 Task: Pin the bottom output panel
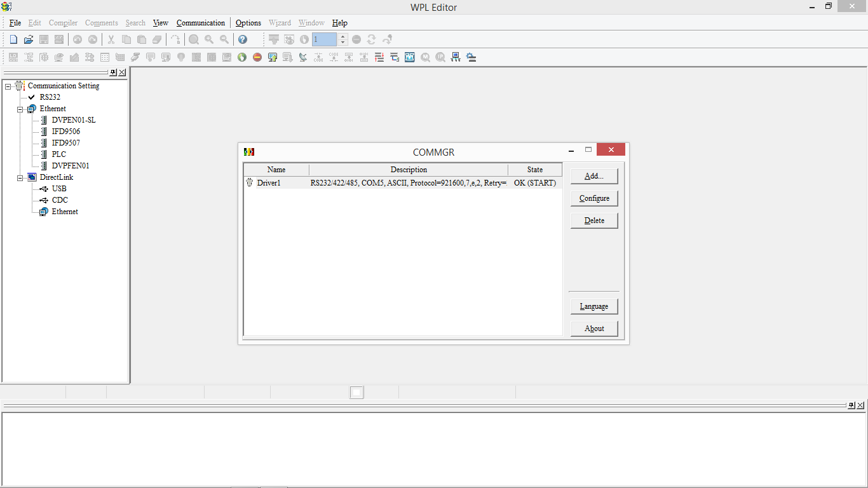tap(851, 405)
